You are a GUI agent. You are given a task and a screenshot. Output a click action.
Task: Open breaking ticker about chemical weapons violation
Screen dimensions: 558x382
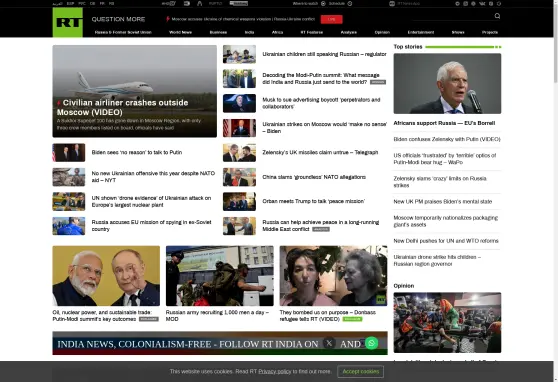[243, 19]
